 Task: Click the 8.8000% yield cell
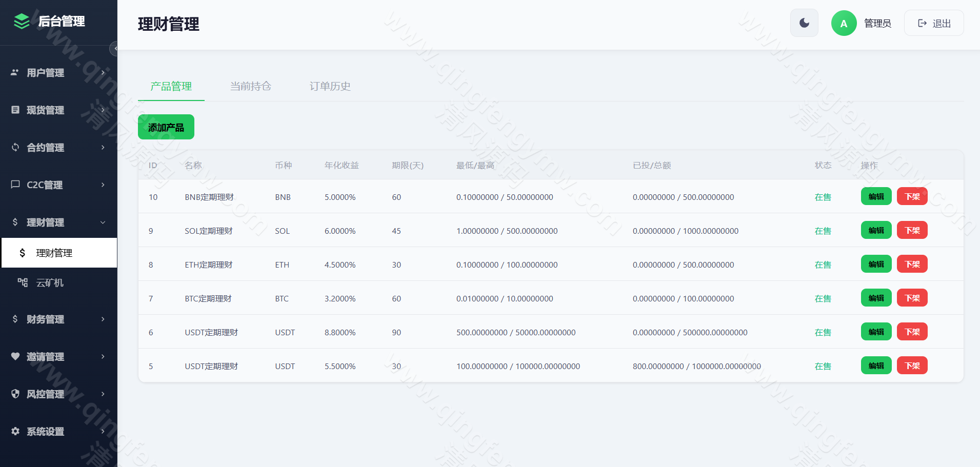(x=340, y=332)
